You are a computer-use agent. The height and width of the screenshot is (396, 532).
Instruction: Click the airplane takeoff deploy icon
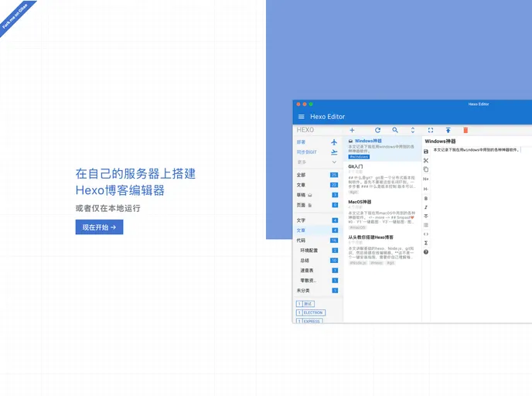334,142
